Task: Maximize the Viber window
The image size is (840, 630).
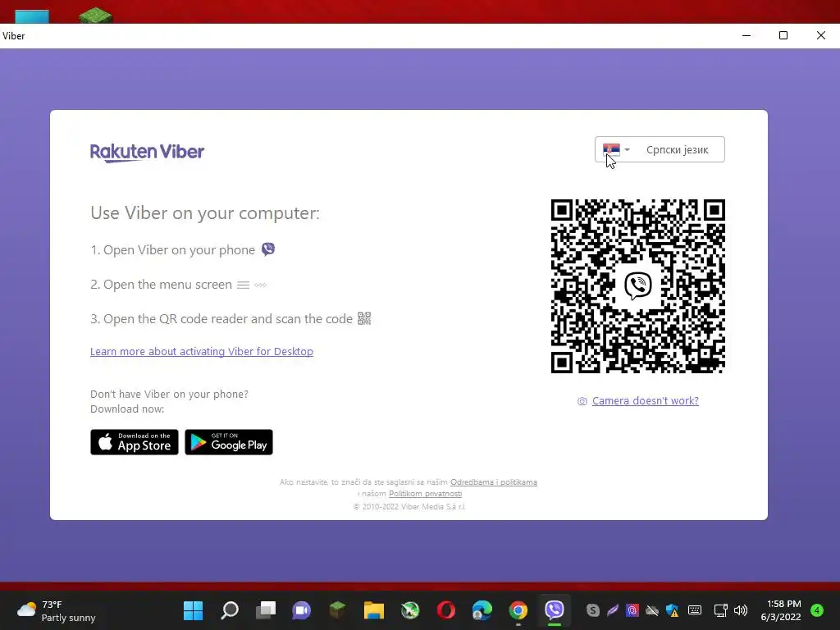Action: coord(783,36)
